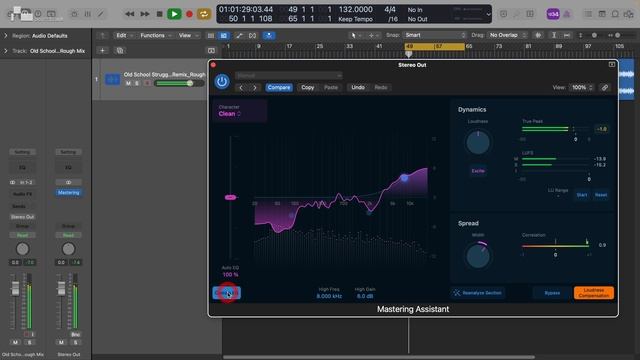
Task: Click the track's blue audio icon
Action: click(112, 79)
